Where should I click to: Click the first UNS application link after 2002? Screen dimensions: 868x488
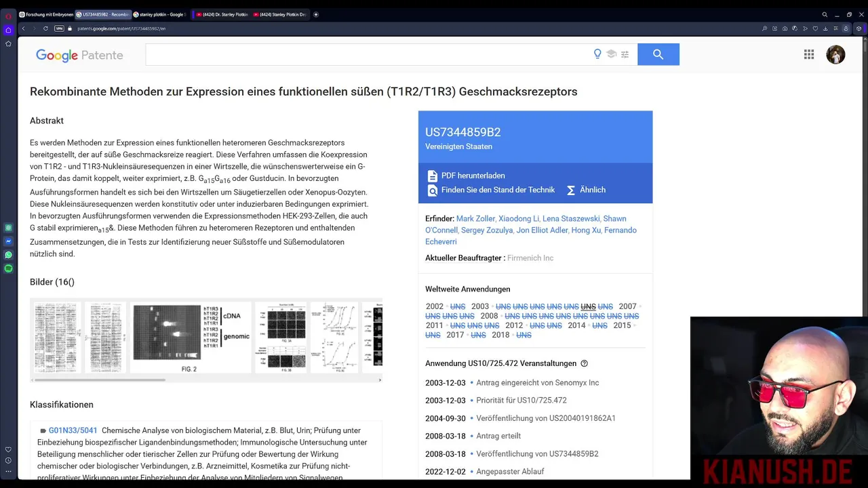[x=458, y=307]
